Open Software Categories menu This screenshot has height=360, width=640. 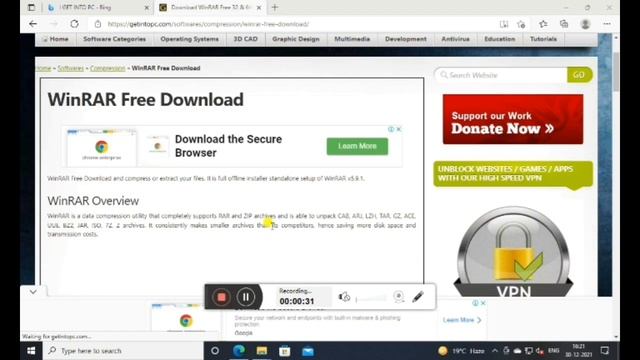pos(114,39)
